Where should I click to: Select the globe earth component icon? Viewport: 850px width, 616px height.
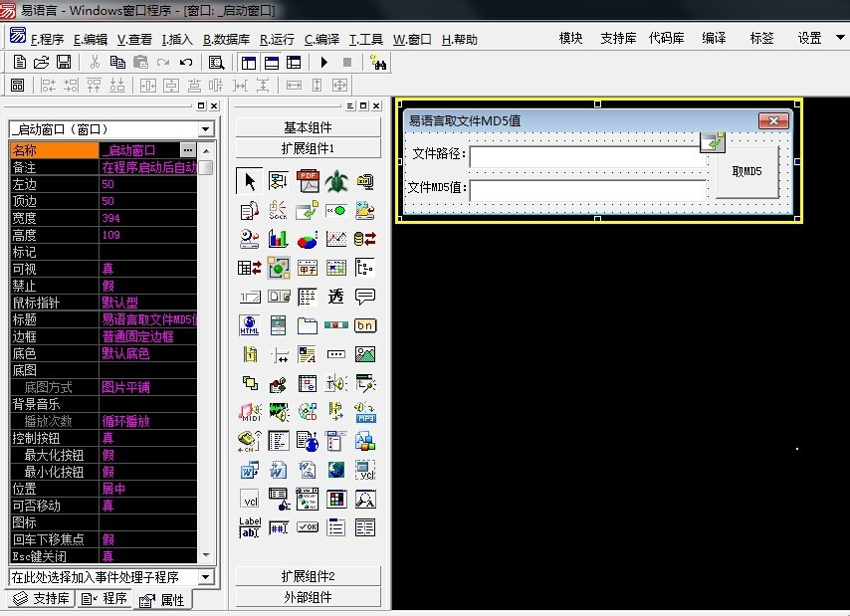tap(336, 470)
